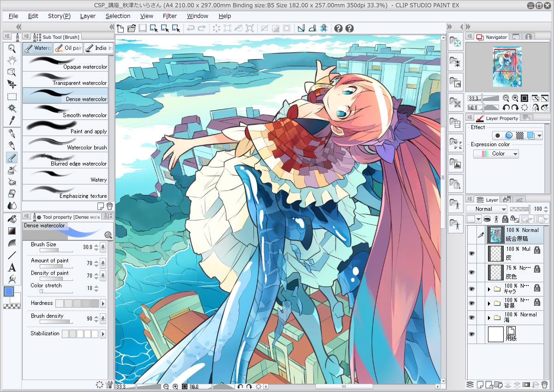Click the navigator preview thumbnail
Image resolution: width=554 pixels, height=392 pixels.
pyautogui.click(x=508, y=67)
